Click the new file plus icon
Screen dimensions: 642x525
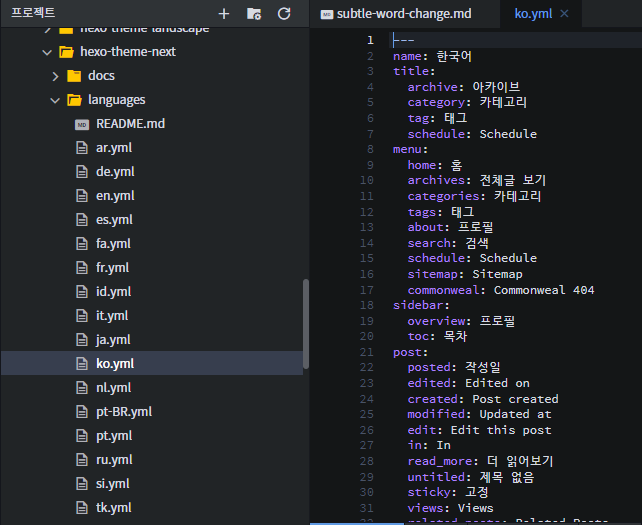click(x=224, y=14)
